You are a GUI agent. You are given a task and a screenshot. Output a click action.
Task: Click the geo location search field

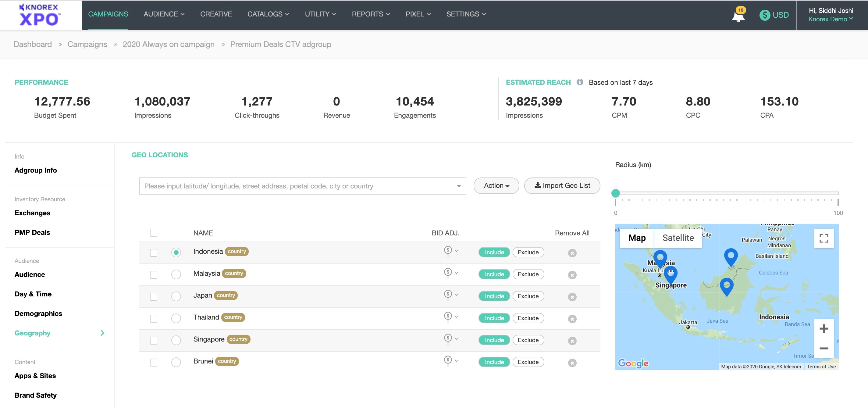tap(302, 186)
